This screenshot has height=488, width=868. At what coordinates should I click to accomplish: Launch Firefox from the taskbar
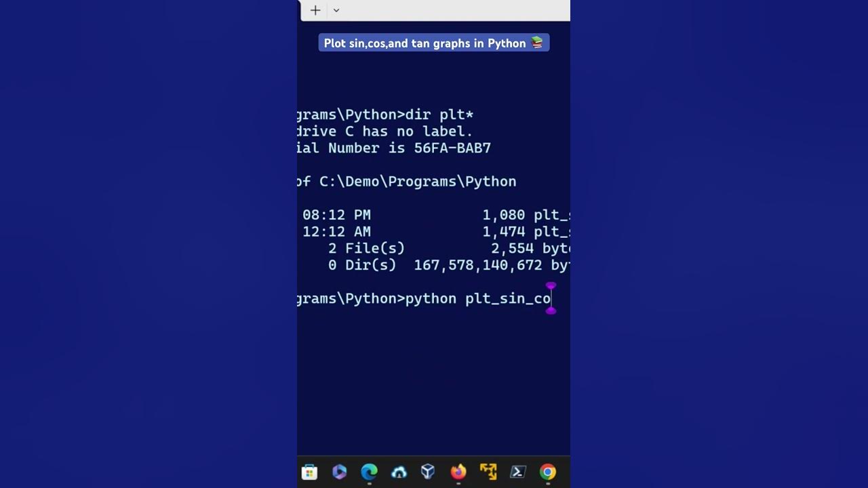point(458,472)
